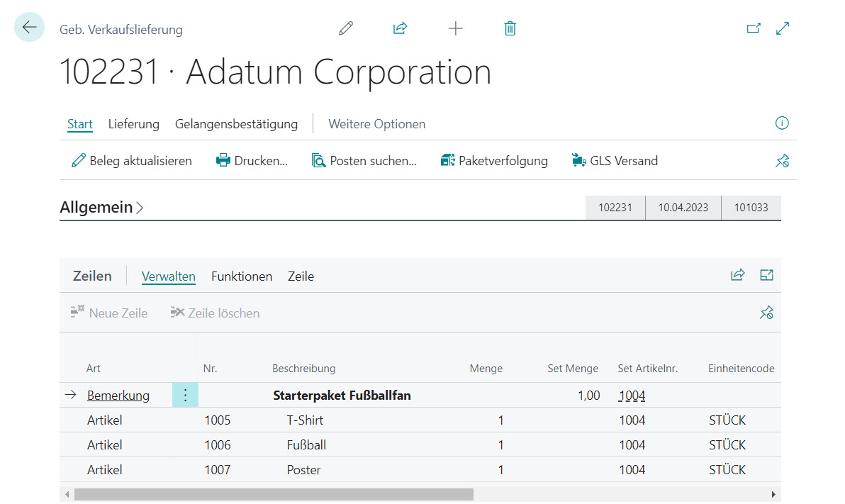The width and height of the screenshot is (845, 504).
Task: Share the posted shipment via header icon
Action: pos(401,28)
